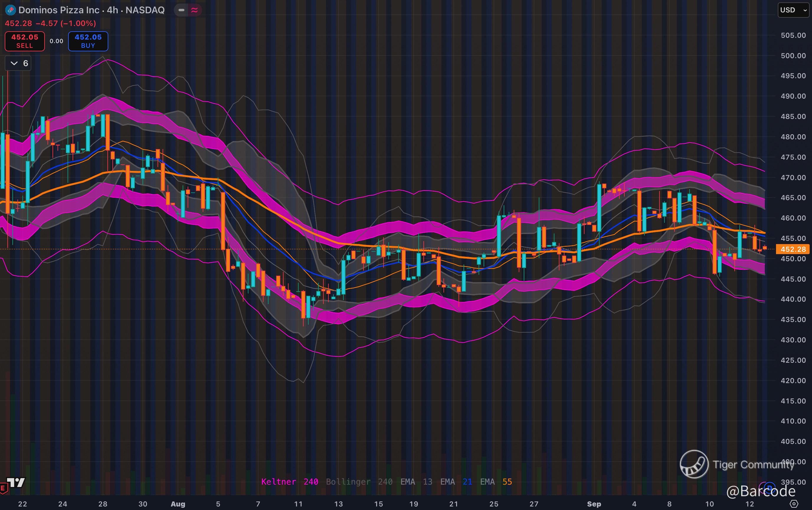The height and width of the screenshot is (510, 812).
Task: Click the 500.00 level on price axis
Action: pos(793,56)
